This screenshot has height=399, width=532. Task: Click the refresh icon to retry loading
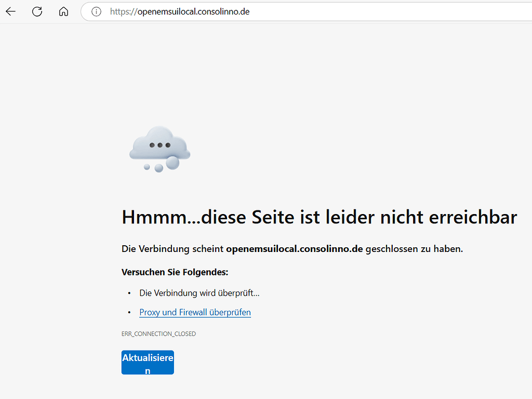[x=37, y=11]
